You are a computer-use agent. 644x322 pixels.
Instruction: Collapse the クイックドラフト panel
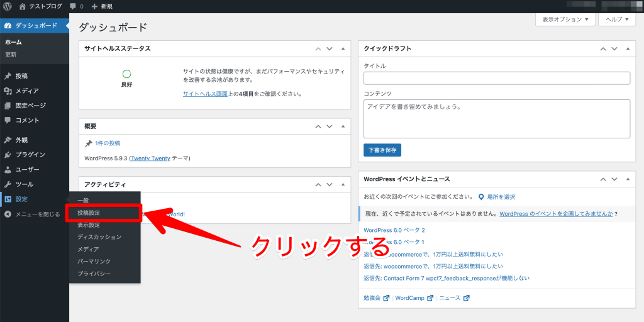[628, 48]
